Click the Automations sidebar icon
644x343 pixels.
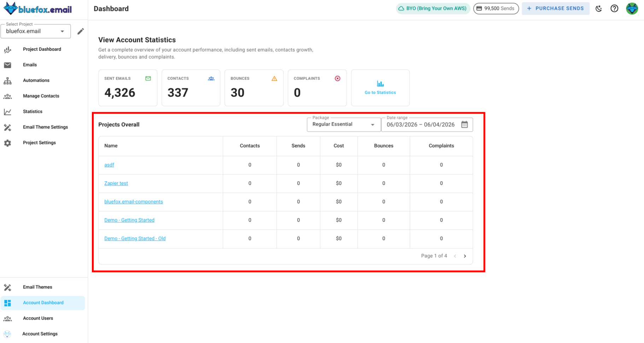(x=7, y=81)
